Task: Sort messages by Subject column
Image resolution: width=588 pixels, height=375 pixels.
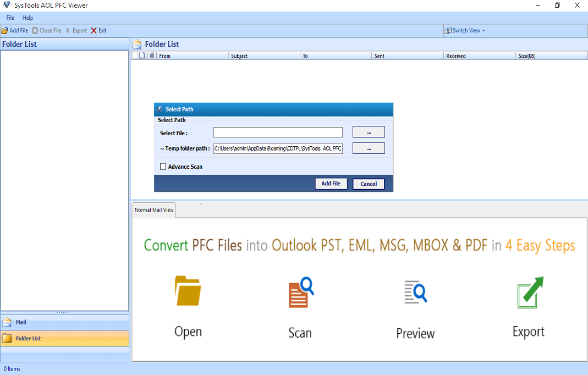Action: point(264,56)
